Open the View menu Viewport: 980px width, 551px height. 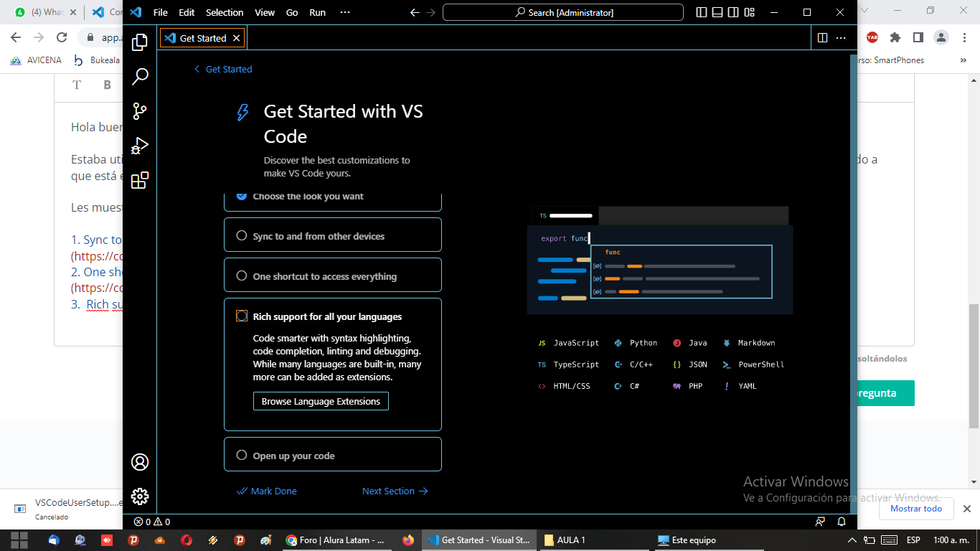click(x=265, y=12)
